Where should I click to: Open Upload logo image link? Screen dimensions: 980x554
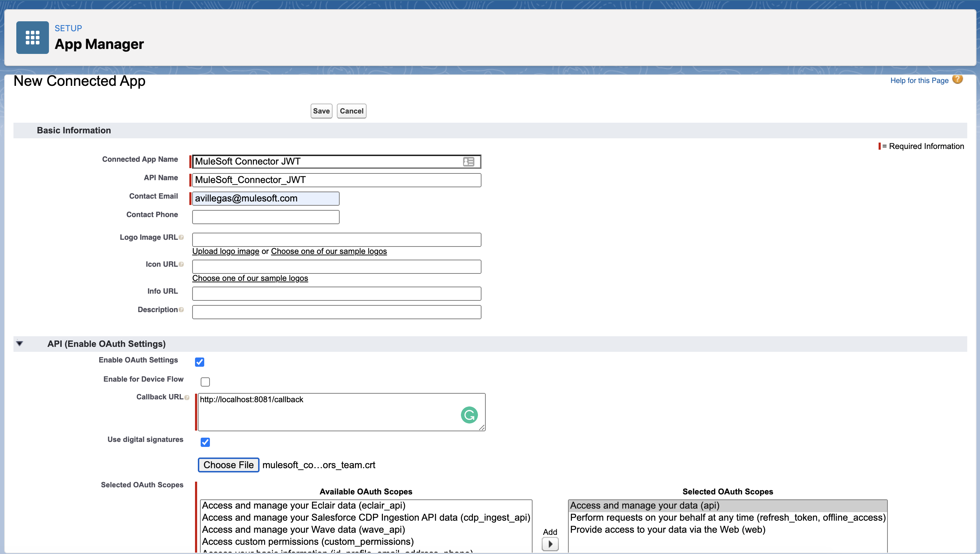pos(225,251)
